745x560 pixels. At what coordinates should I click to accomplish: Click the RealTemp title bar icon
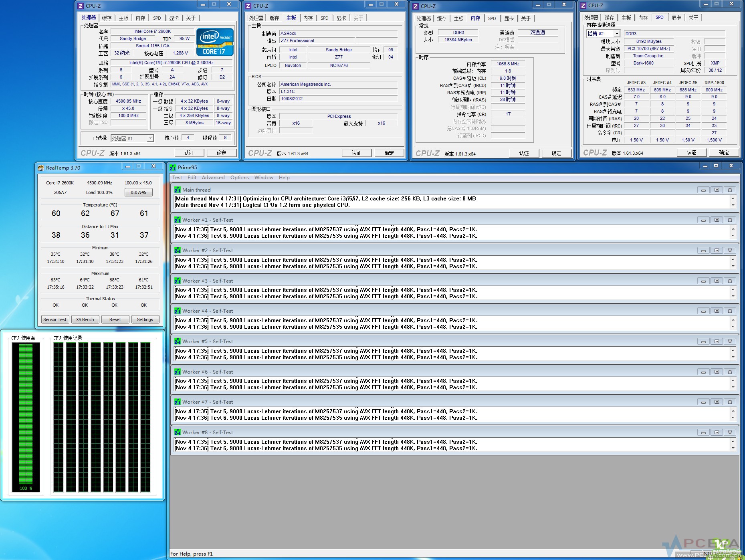[x=41, y=168]
